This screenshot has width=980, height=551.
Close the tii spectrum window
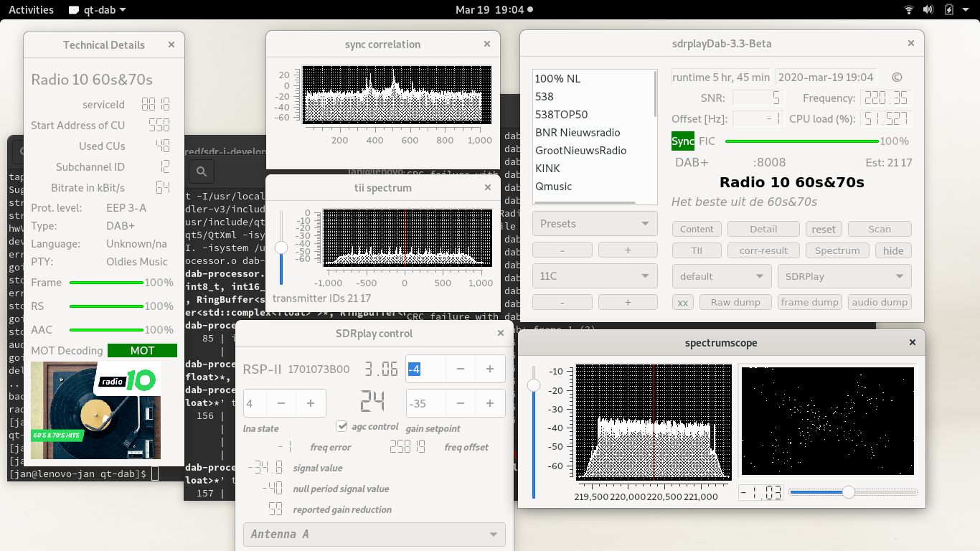point(487,188)
